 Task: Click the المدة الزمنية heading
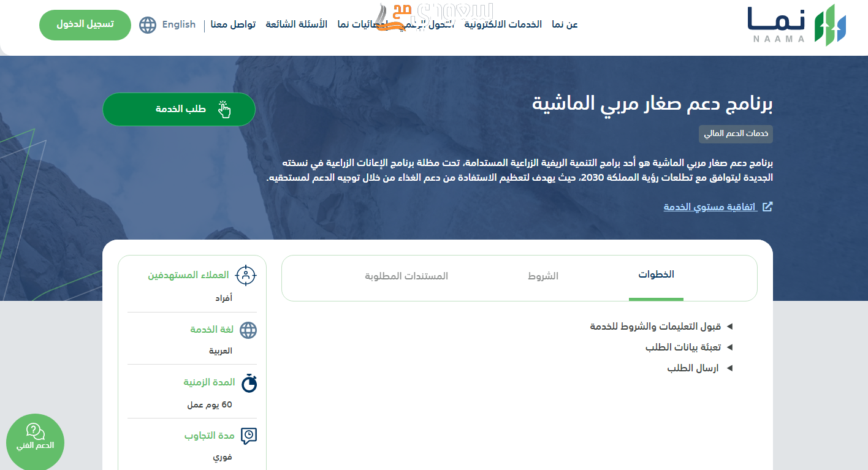click(x=209, y=382)
